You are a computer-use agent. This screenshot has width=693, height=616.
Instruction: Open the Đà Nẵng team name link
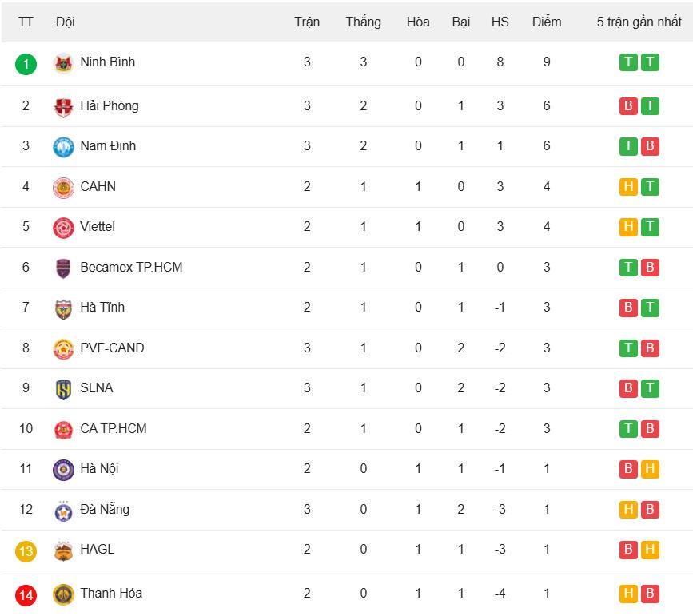coord(104,509)
